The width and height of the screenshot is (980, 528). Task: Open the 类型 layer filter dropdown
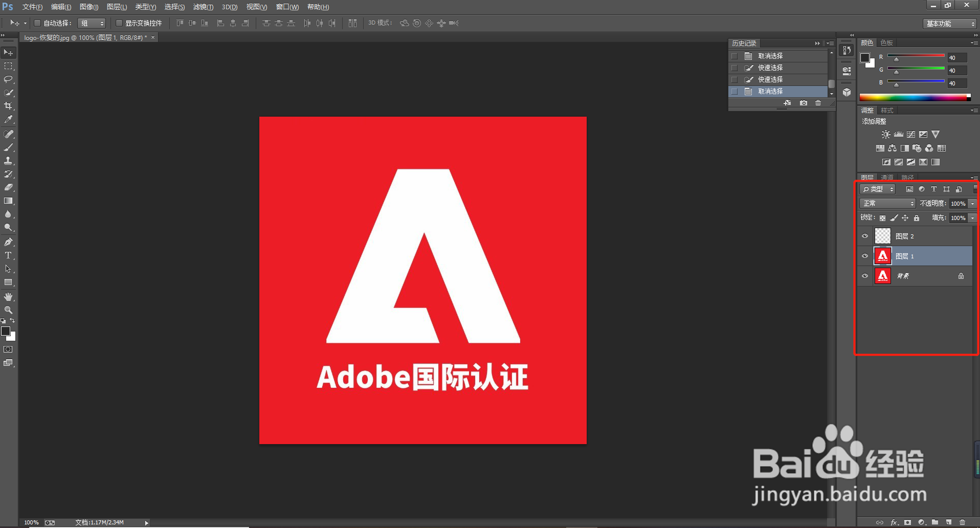tap(878, 189)
